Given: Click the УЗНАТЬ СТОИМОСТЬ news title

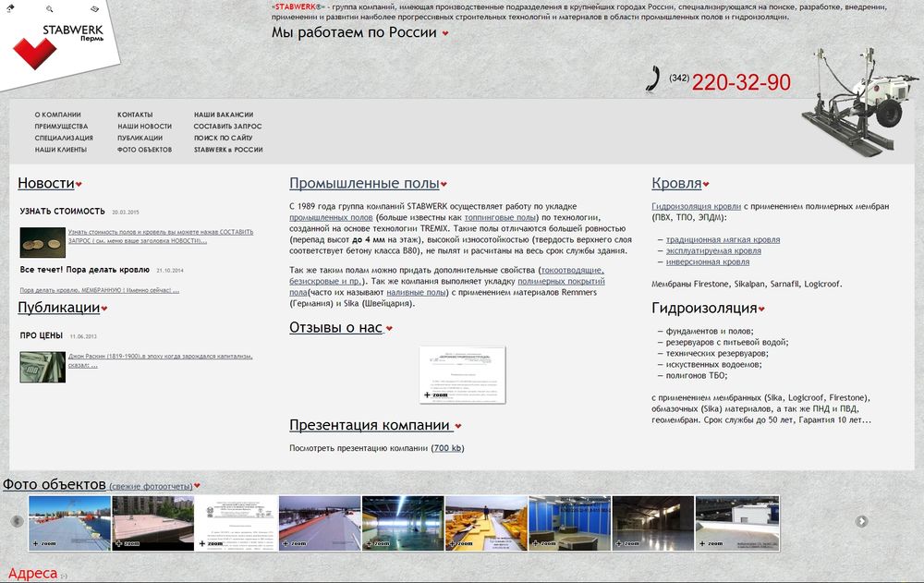Looking at the screenshot, I should pos(63,211).
